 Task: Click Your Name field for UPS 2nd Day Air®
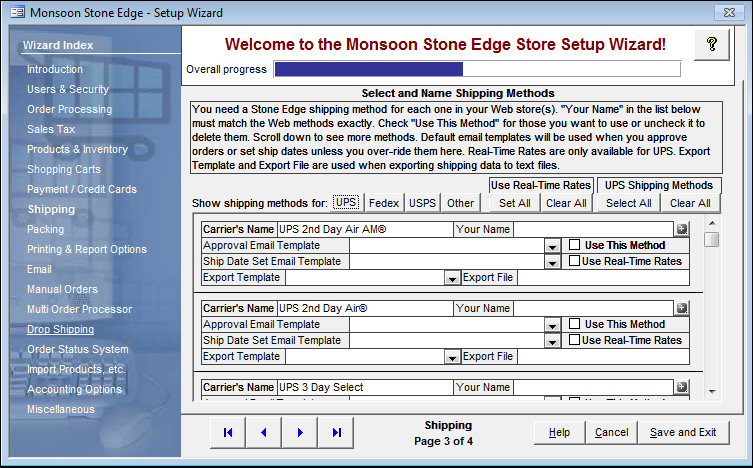coord(594,308)
